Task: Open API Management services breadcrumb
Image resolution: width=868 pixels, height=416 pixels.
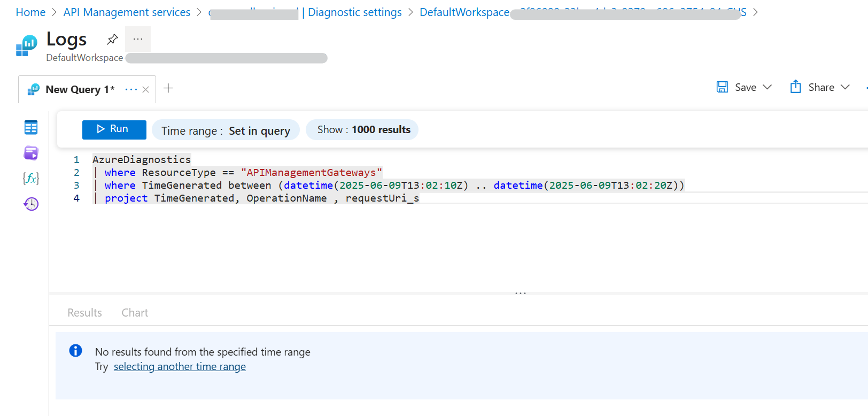Action: click(127, 12)
